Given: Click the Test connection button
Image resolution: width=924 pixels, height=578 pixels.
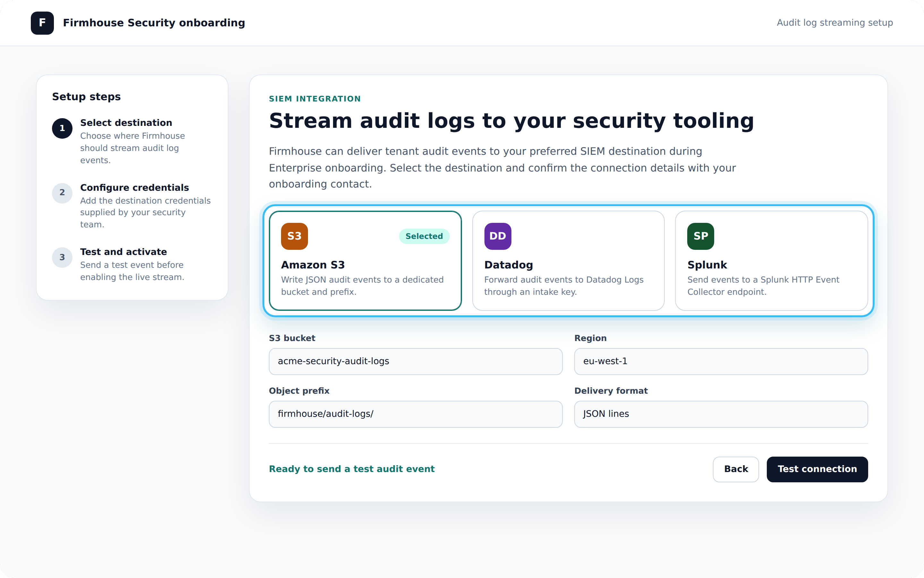Looking at the screenshot, I should pyautogui.click(x=817, y=469).
